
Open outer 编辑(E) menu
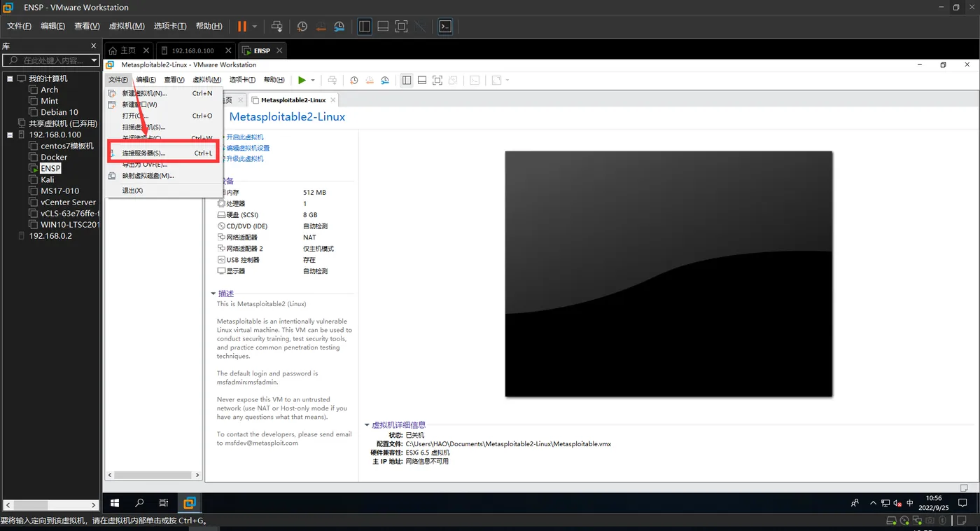tap(52, 26)
